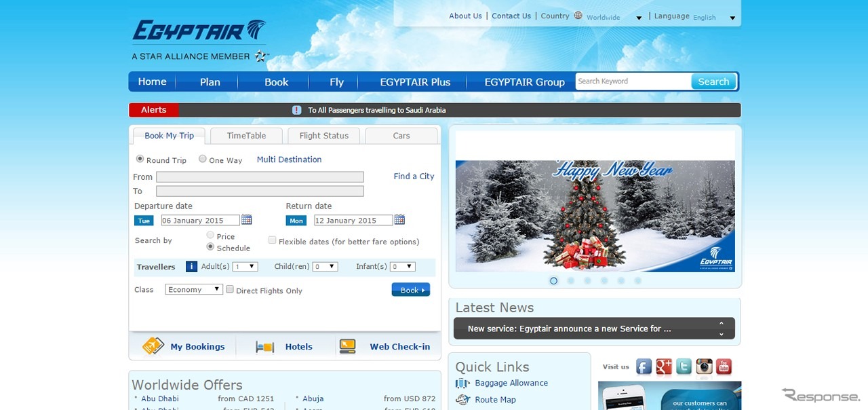
Task: Tick the Direct Flights Only checkbox
Action: pyautogui.click(x=230, y=289)
